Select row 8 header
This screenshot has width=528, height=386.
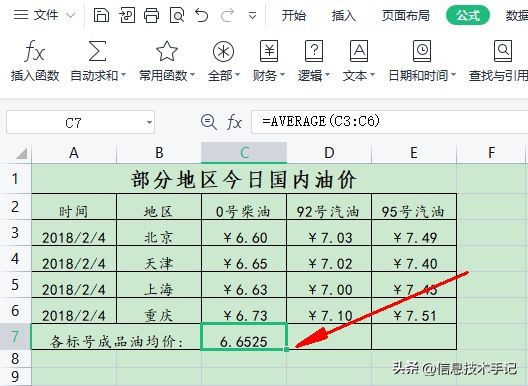[15, 358]
